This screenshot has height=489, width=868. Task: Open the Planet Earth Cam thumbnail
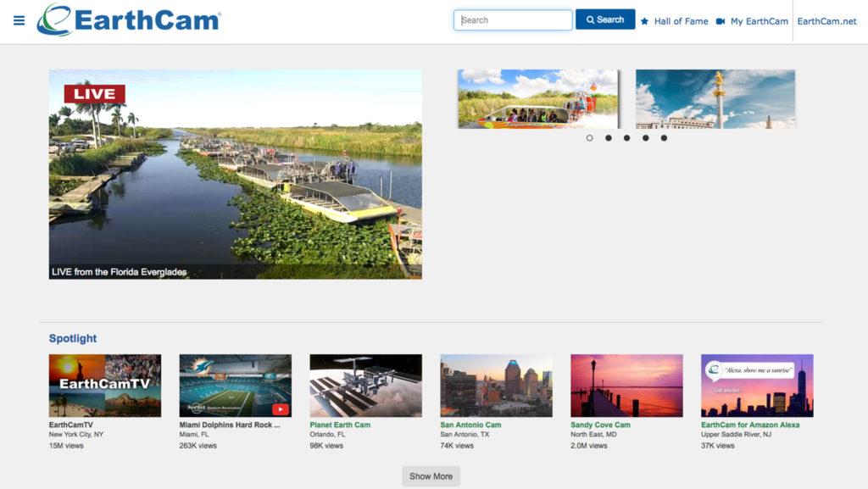coord(366,386)
